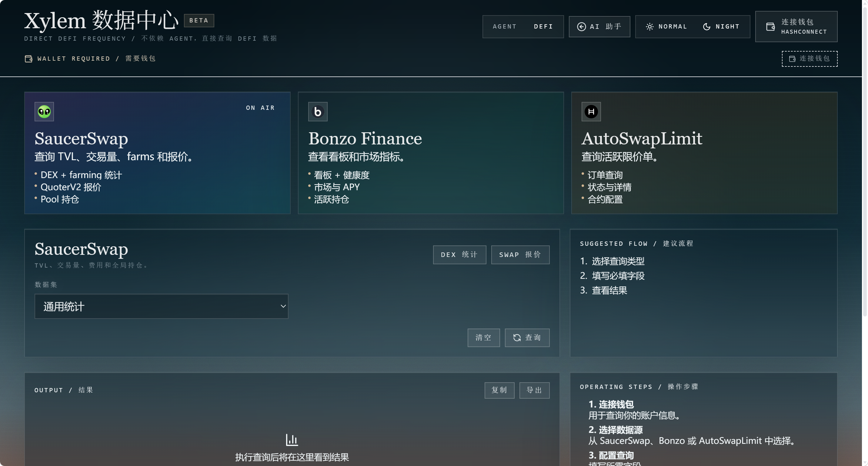
Task: Click the '活跃持仓' bullet item
Action: click(332, 199)
